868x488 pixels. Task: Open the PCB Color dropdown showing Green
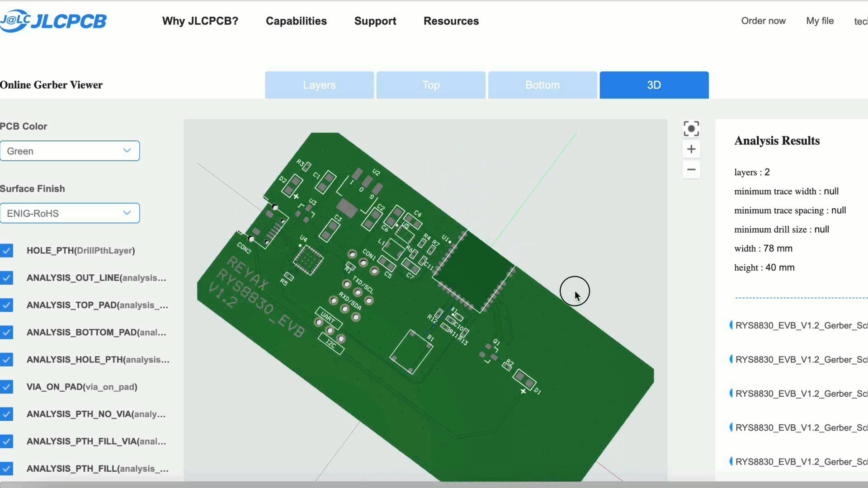(x=70, y=151)
